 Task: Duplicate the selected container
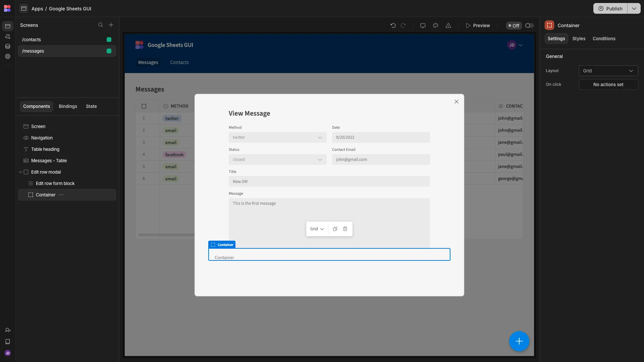point(335,229)
